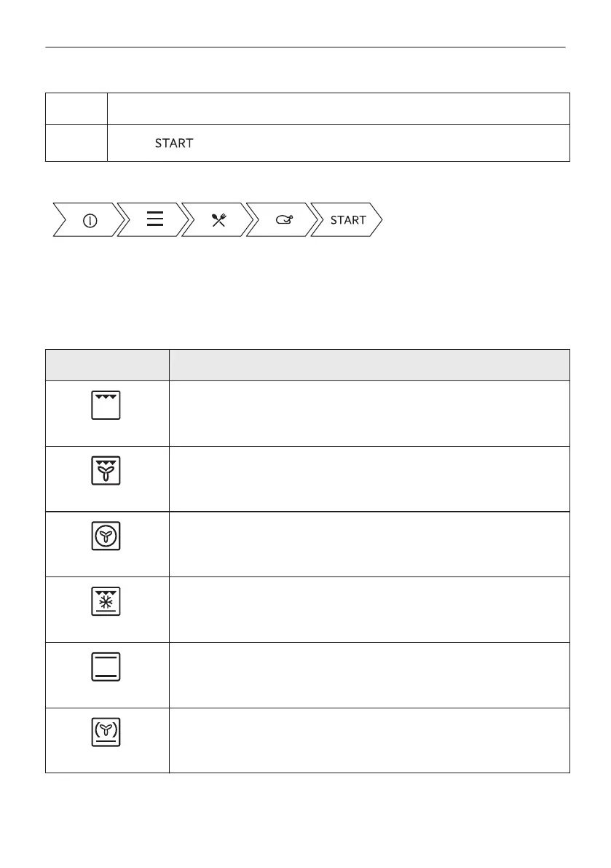Screen dimensions: 611x868
Task: Open the three-line menu icon step
Action: pyautogui.click(x=154, y=219)
